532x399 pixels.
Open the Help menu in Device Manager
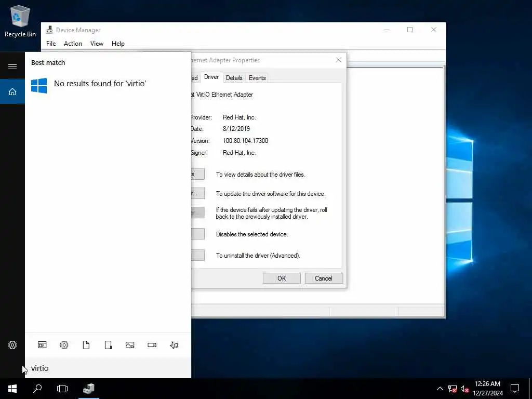[x=118, y=44]
